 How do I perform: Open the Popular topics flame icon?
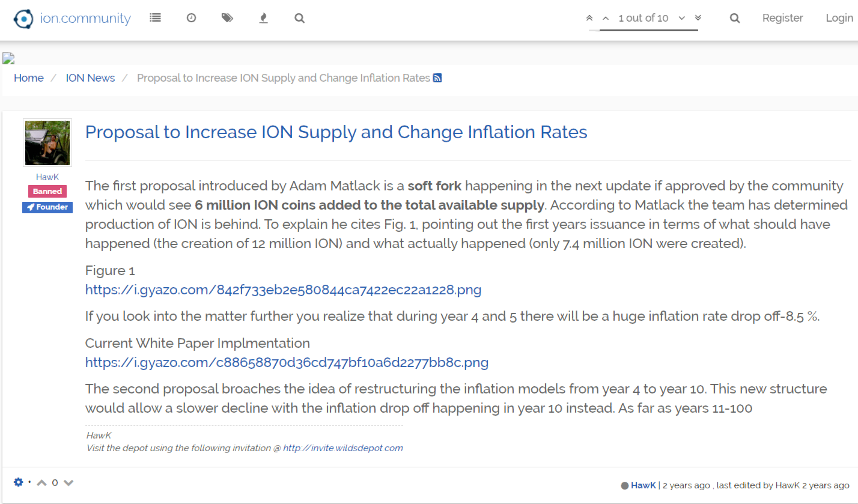pyautogui.click(x=263, y=18)
